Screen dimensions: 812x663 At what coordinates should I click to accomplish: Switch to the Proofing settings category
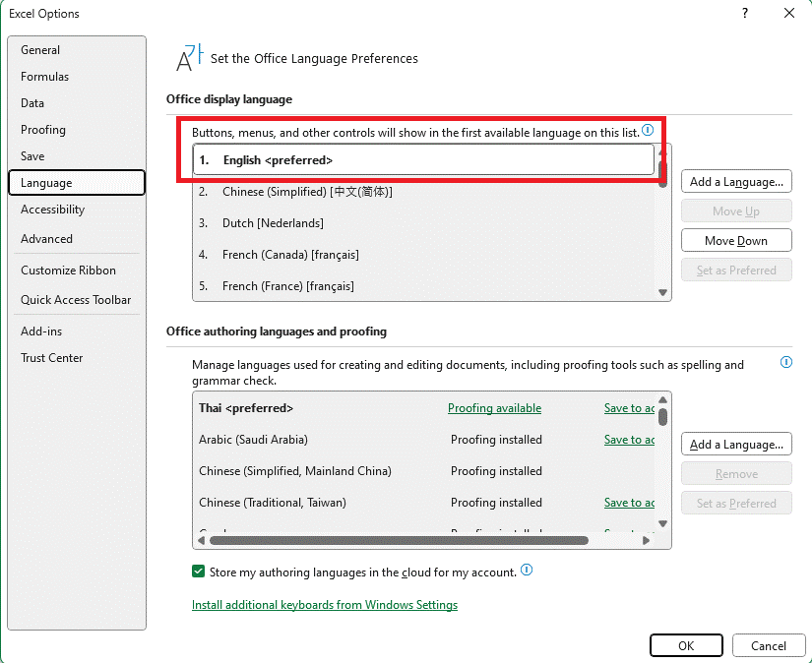pos(42,129)
